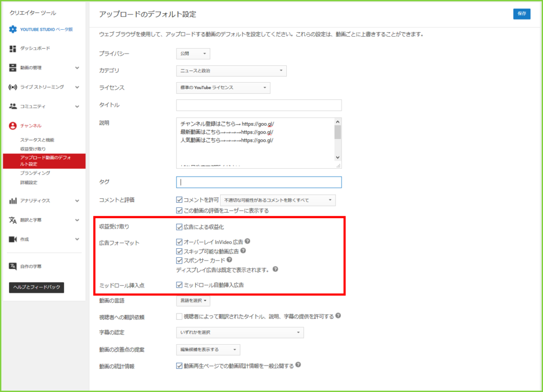Open the カテゴリ ニュースと政治 dropdown
The height and width of the screenshot is (392, 543).
click(231, 71)
